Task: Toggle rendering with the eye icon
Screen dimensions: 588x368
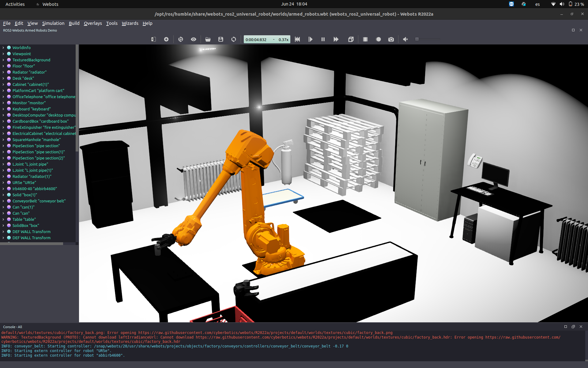Action: [x=193, y=39]
